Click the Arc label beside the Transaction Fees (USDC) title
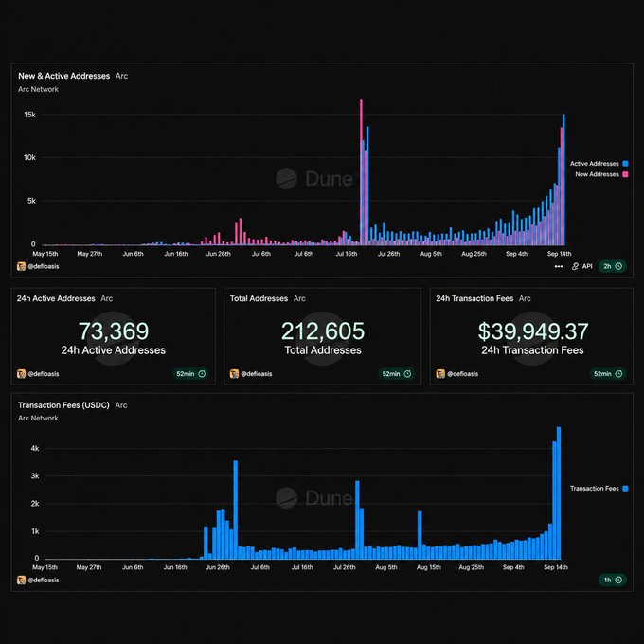The width and height of the screenshot is (644, 644). [x=121, y=405]
